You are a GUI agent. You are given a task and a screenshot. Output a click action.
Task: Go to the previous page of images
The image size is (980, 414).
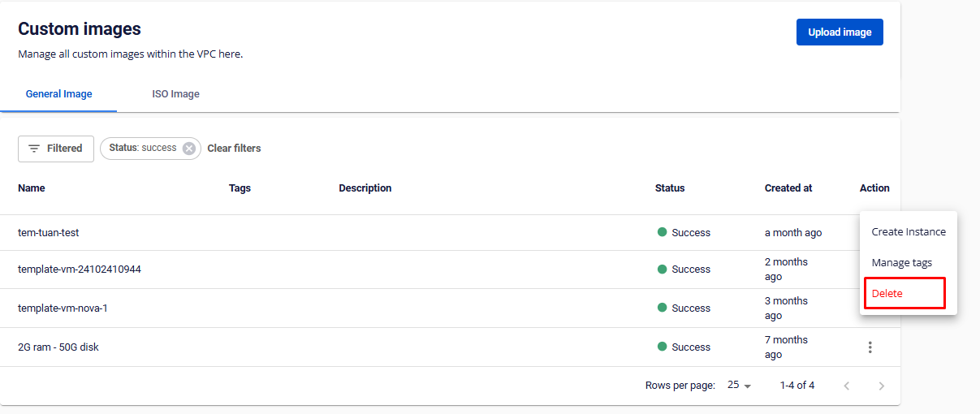tap(846, 386)
